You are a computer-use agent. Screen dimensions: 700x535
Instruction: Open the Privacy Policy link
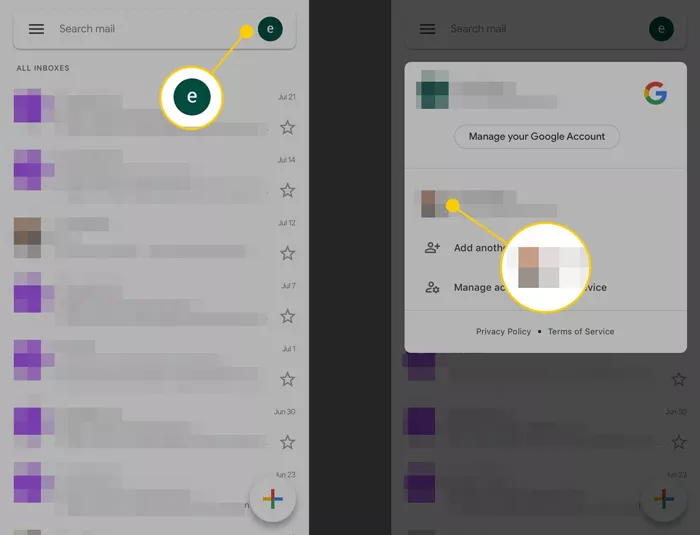tap(503, 331)
